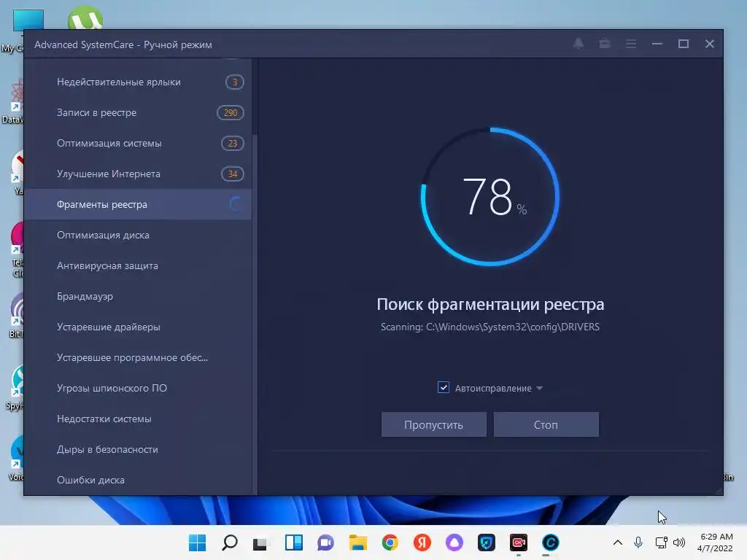Open the volume control in tray
This screenshot has height=560, width=747.
679,542
